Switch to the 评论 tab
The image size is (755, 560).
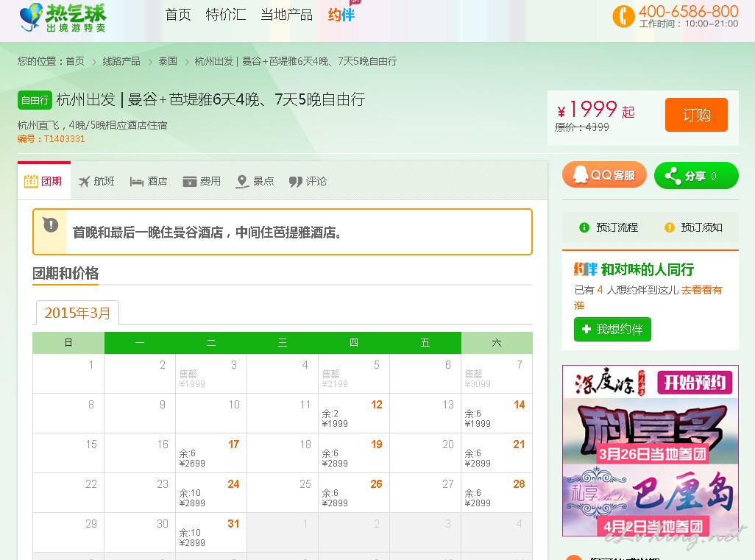308,182
